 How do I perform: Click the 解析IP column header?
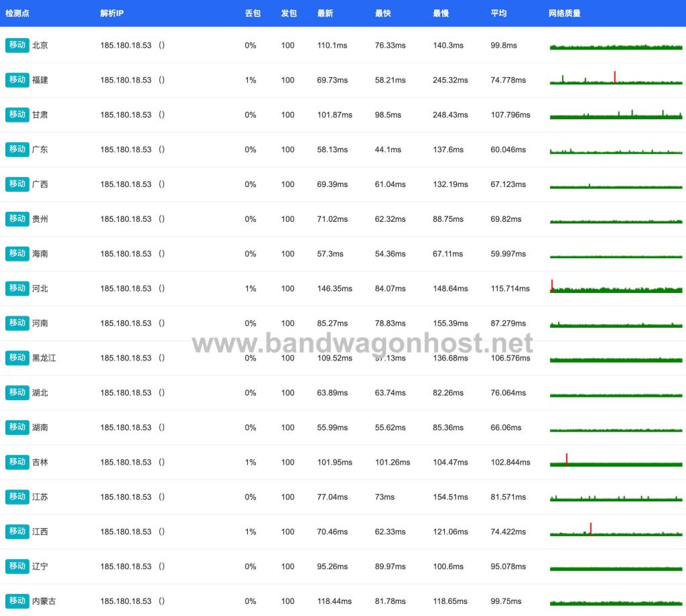point(112,13)
